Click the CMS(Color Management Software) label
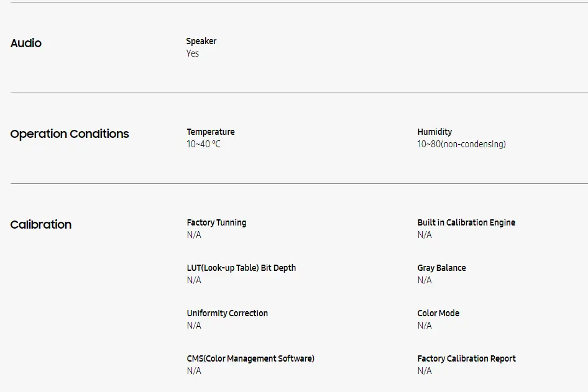 pyautogui.click(x=250, y=358)
